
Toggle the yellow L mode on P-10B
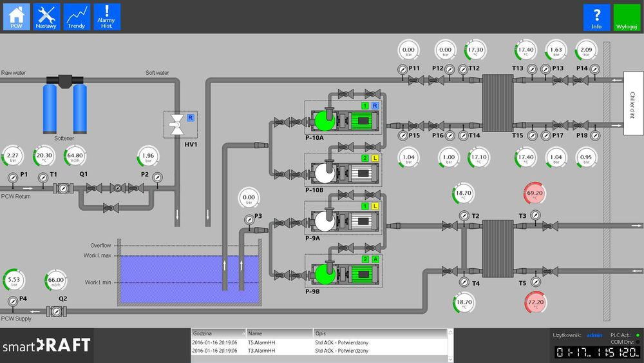tap(375, 158)
